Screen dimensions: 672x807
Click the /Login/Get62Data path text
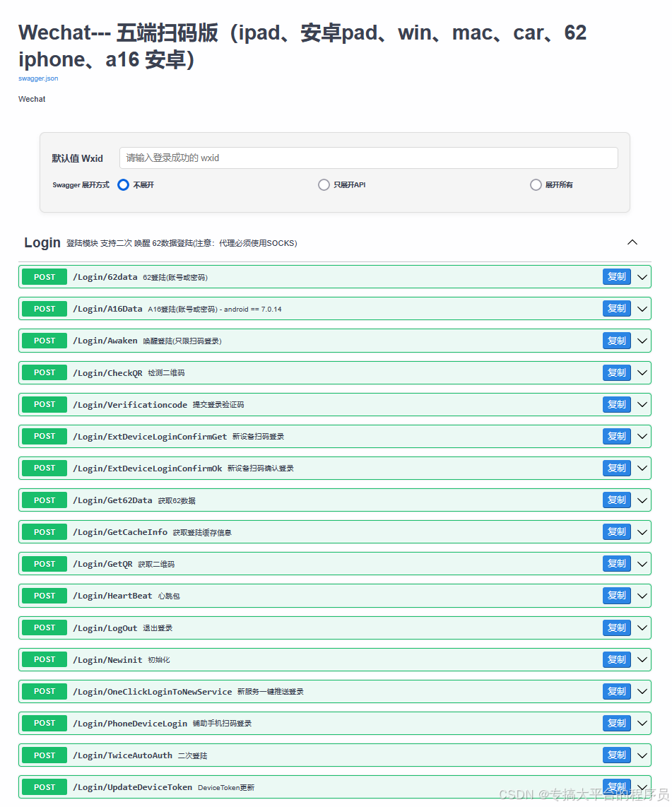[x=112, y=500]
